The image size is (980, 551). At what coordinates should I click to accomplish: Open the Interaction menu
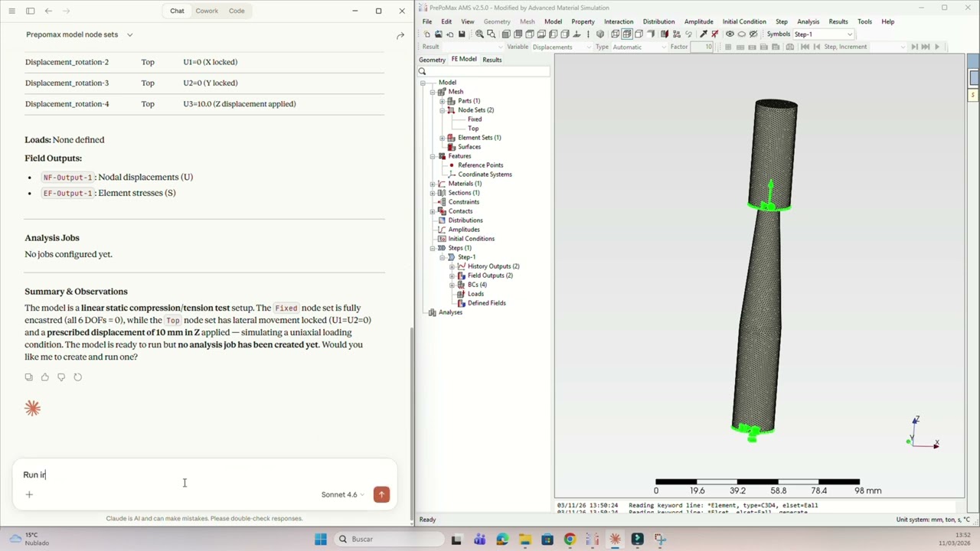tap(619, 21)
